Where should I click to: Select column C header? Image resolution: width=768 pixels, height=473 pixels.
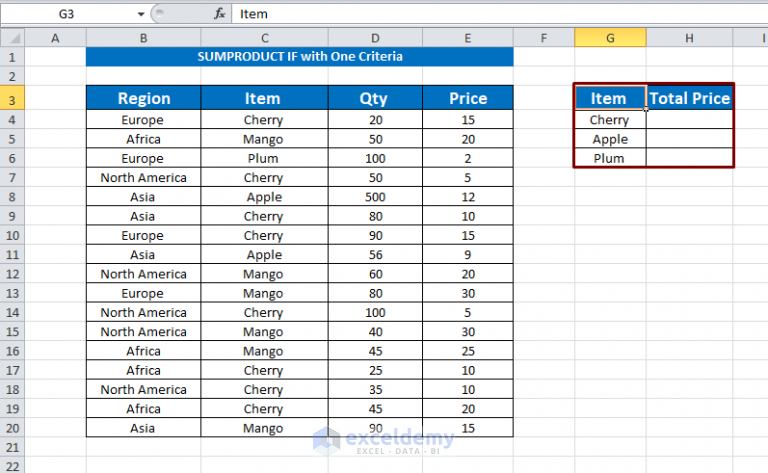pos(264,38)
